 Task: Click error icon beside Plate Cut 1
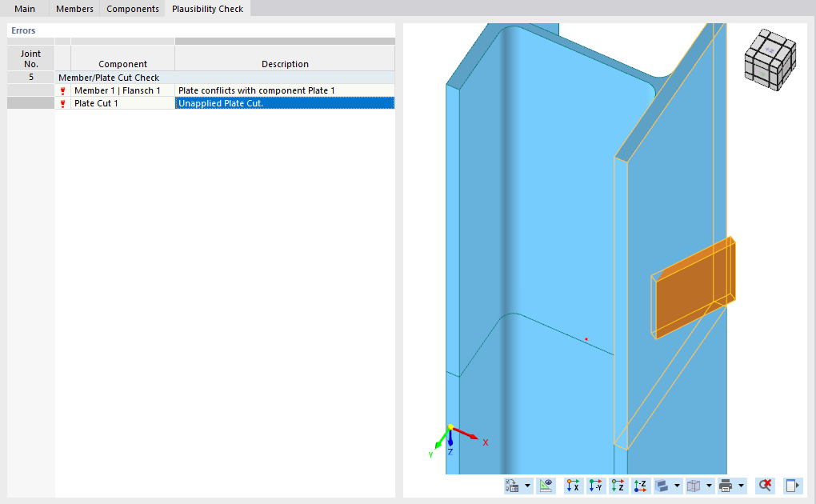tap(63, 104)
